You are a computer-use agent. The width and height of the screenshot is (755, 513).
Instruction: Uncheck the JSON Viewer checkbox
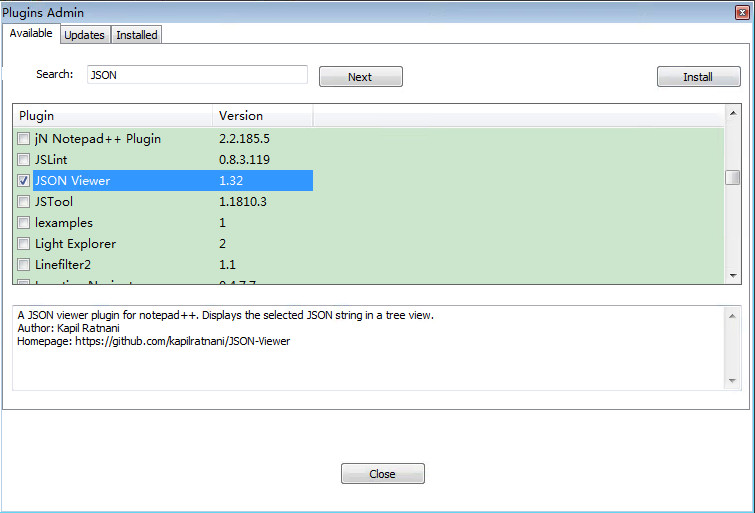(23, 181)
